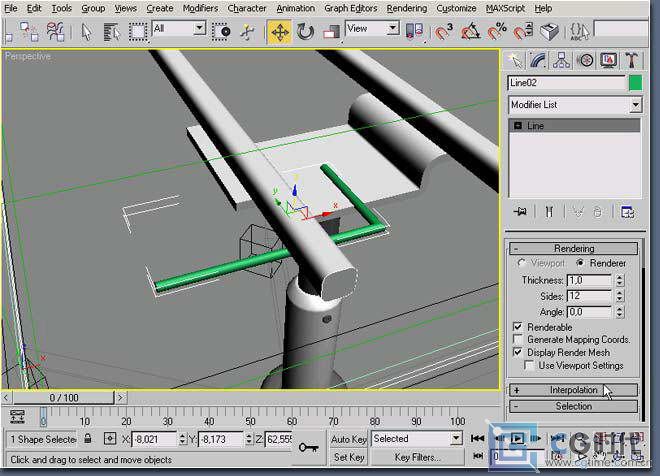This screenshot has height=476, width=660.
Task: Collapse the Rendering rollout
Action: click(x=573, y=248)
